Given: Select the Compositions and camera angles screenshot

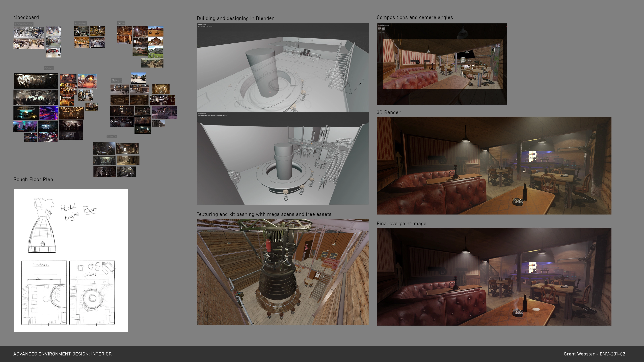Looking at the screenshot, I should pos(442,64).
